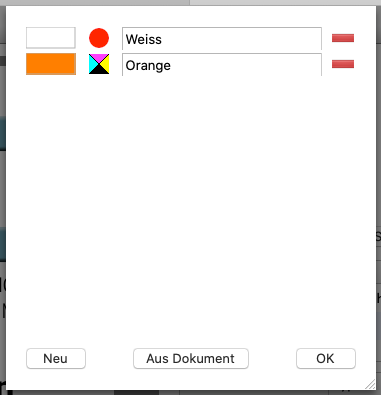The image size is (381, 395).
Task: Import colors with Aus Dokument
Action: click(191, 359)
